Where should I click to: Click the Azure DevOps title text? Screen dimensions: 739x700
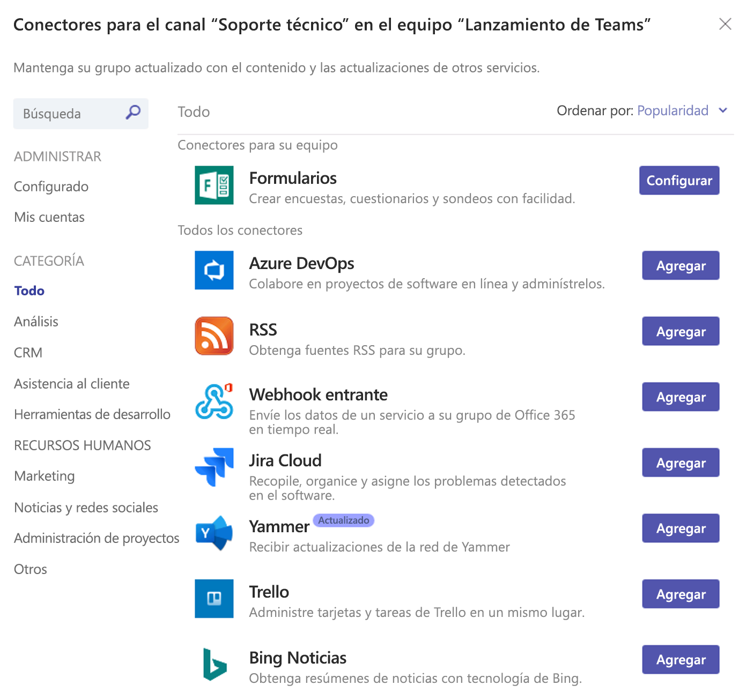302,263
